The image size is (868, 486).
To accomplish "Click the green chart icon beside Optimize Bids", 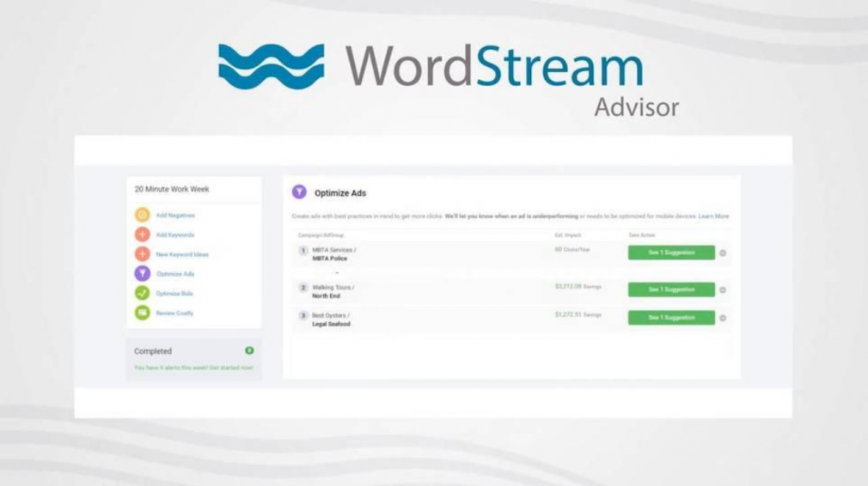I will coord(143,293).
